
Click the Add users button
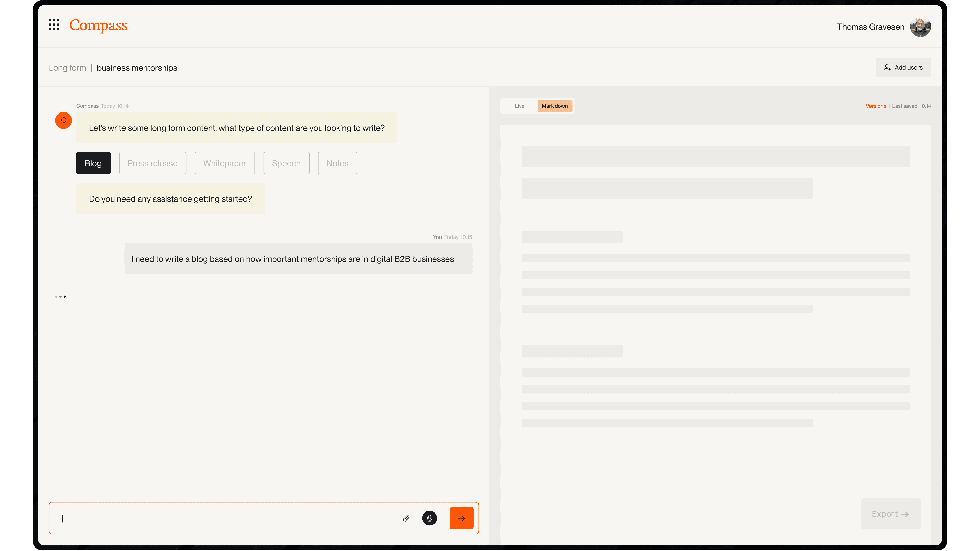tap(903, 67)
